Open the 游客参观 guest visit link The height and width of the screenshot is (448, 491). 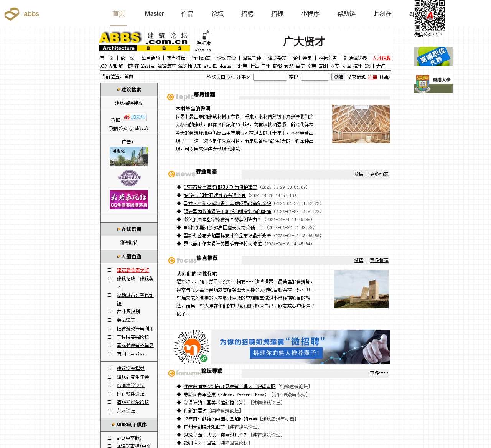357,77
